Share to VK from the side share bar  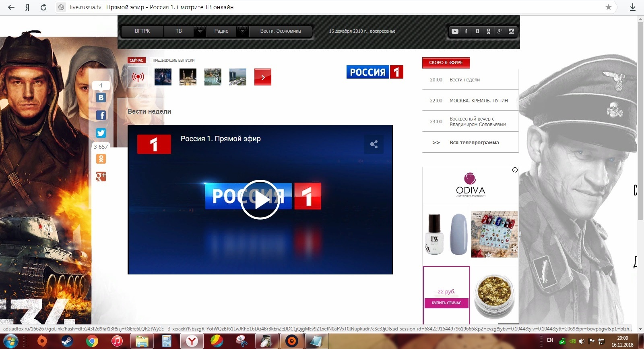click(101, 98)
